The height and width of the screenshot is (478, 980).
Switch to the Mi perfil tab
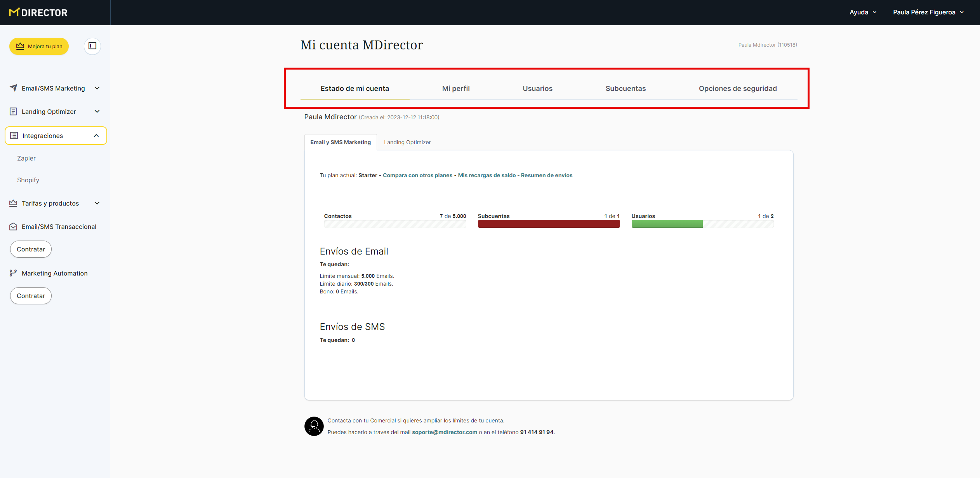coord(456,89)
